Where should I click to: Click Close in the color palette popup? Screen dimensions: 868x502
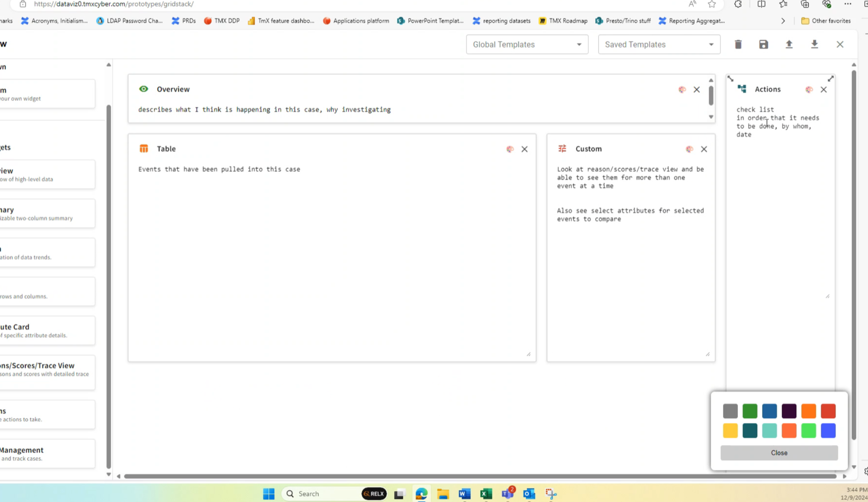(x=778, y=453)
